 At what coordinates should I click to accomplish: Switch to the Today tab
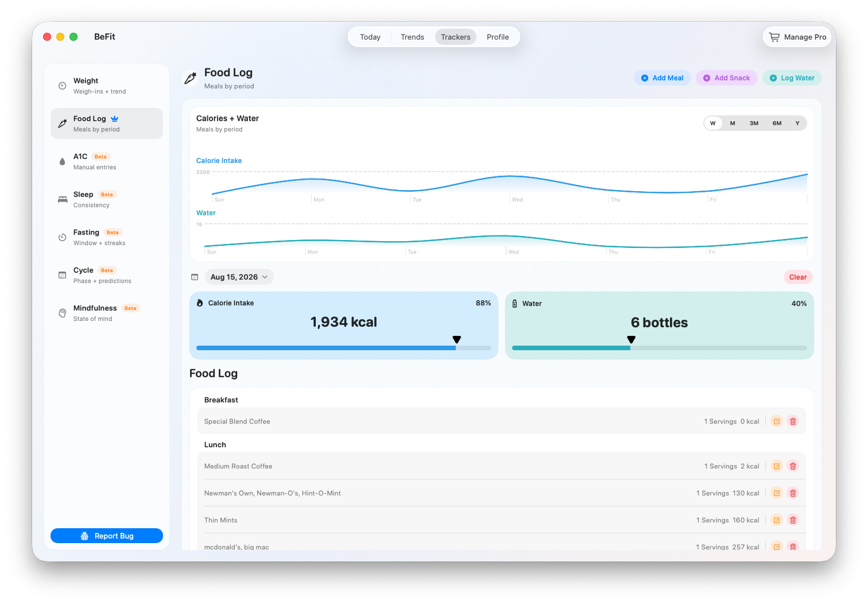pos(370,37)
